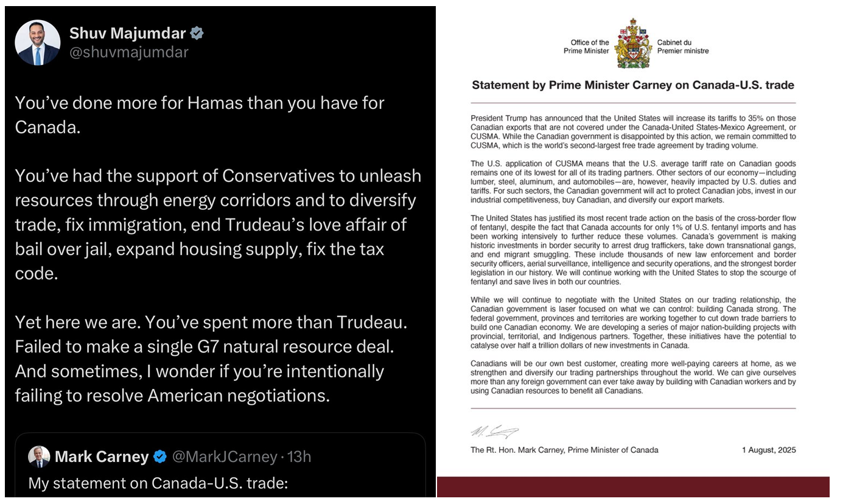Click the 'You've done more for Hamas' paragraph
This screenshot has height=504, width=843.
point(200,116)
